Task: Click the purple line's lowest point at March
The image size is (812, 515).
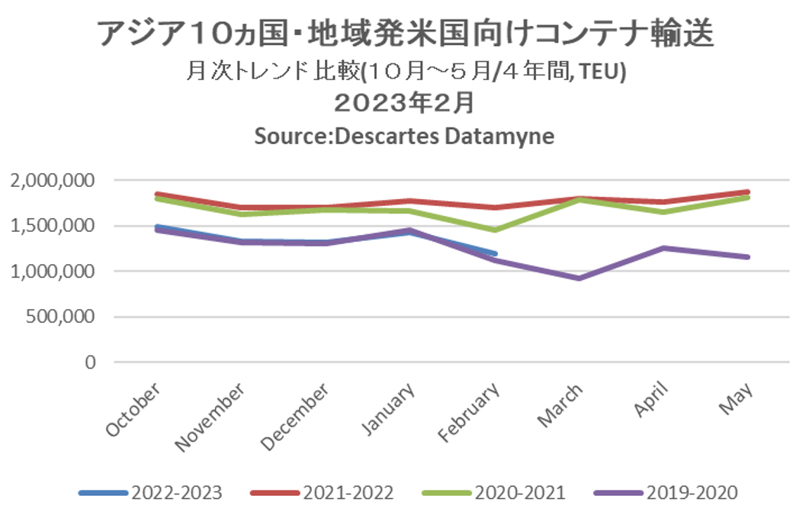Action: click(x=579, y=278)
